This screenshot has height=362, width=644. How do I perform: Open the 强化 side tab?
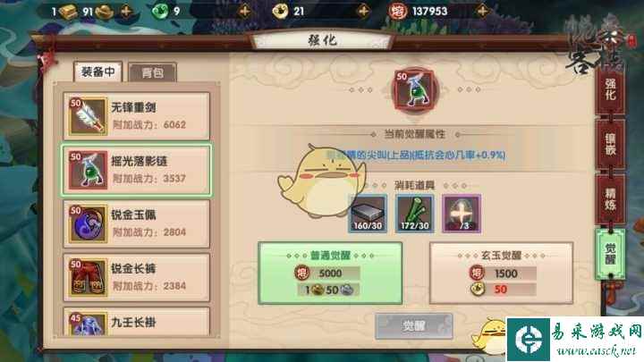(x=610, y=89)
